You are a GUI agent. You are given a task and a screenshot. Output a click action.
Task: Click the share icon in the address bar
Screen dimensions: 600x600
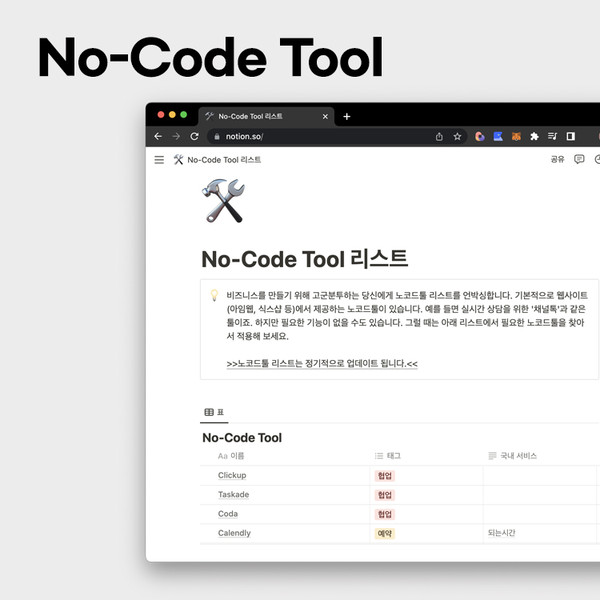coord(439,137)
